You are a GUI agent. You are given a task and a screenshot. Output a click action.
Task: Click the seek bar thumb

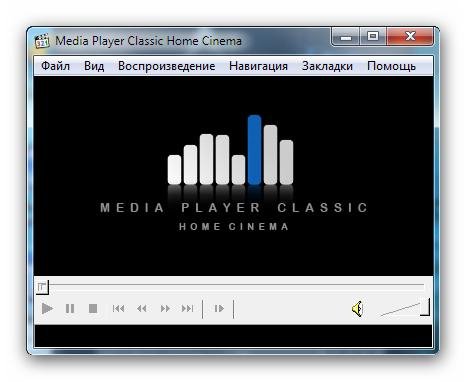pos(42,287)
